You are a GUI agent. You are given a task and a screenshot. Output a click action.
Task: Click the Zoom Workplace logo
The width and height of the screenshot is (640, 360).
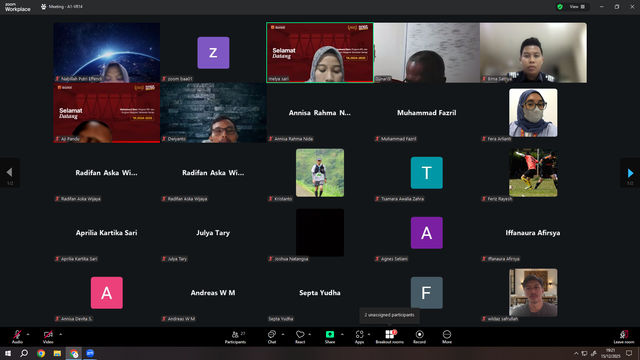18,7
